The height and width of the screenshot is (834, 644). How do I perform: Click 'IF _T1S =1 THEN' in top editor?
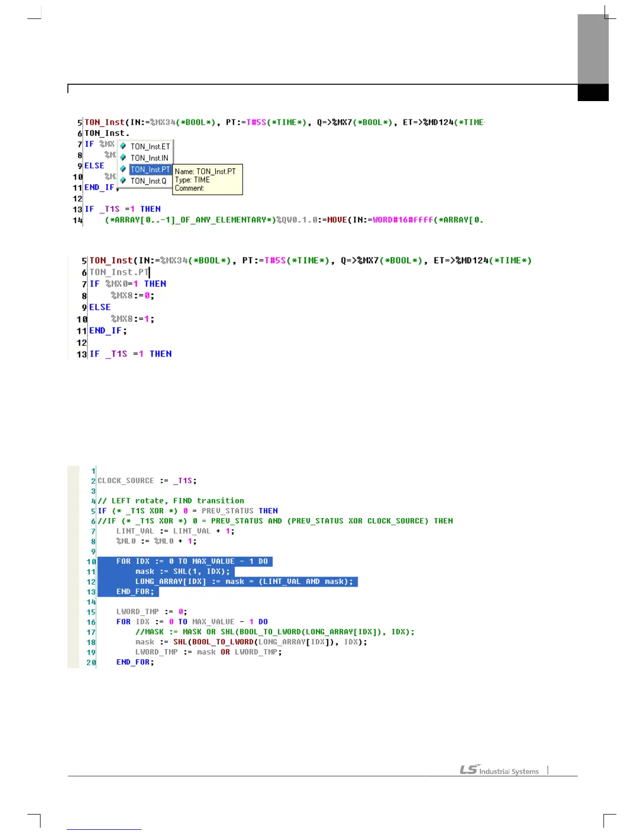pos(123,209)
